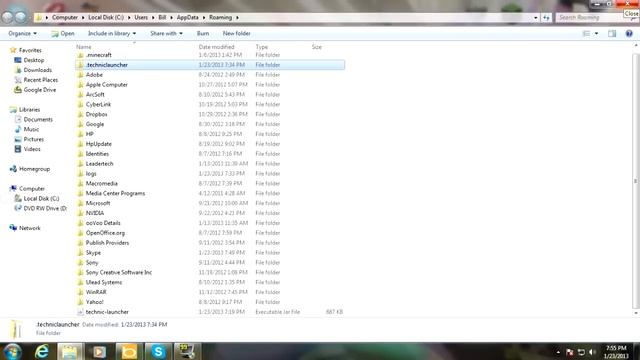Refresh the Roaming folder view

(x=546, y=18)
